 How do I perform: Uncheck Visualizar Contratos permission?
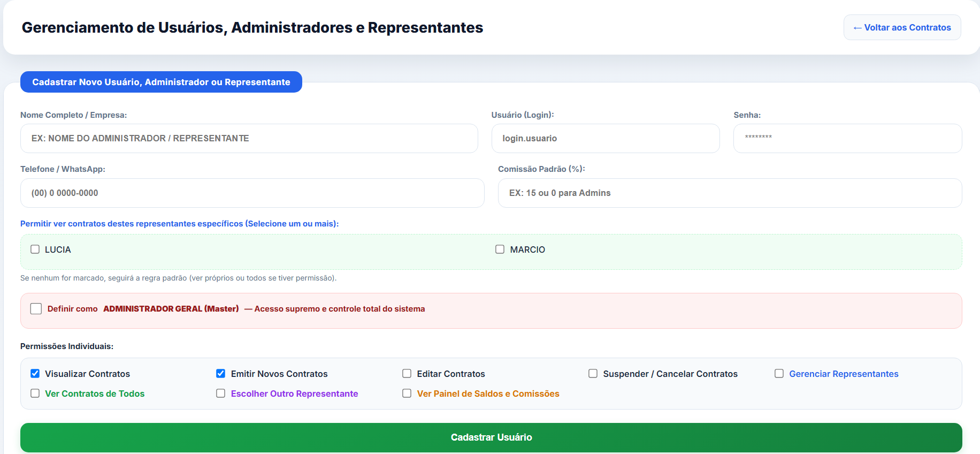35,374
